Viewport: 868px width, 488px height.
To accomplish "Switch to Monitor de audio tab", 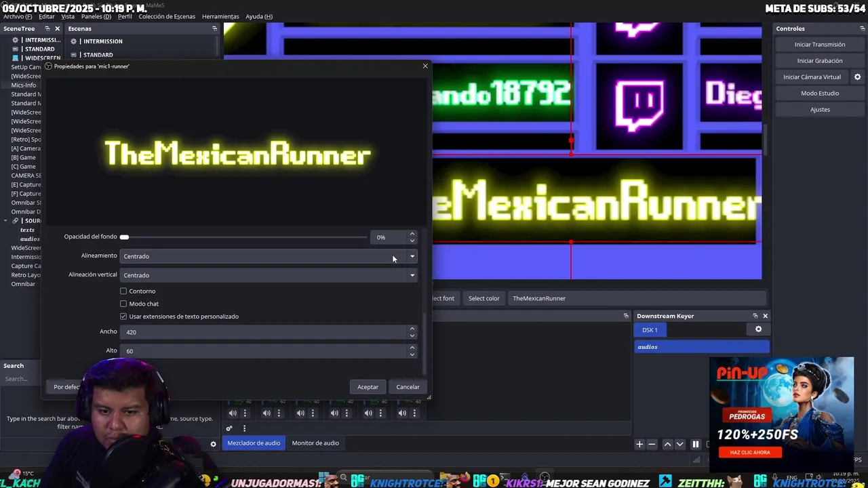I will click(315, 443).
